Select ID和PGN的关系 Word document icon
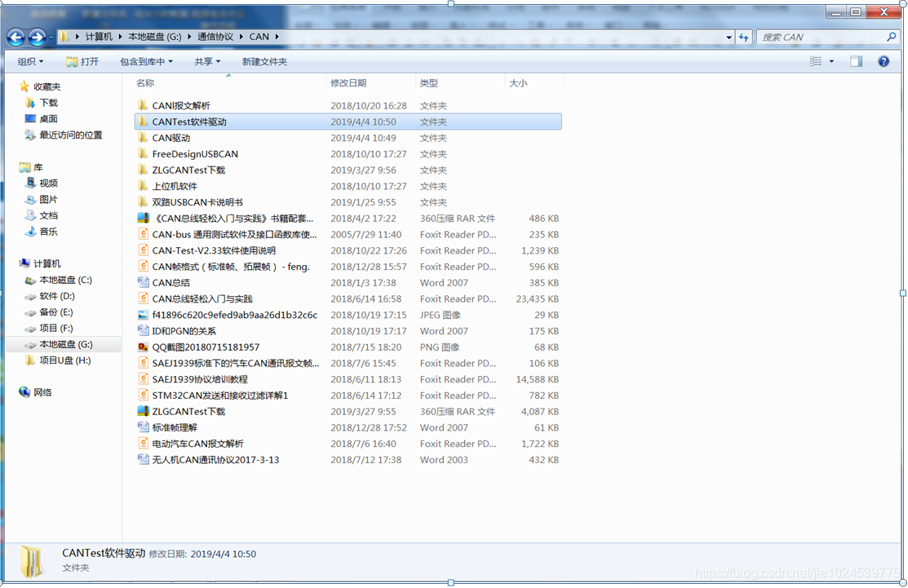 coord(143,331)
